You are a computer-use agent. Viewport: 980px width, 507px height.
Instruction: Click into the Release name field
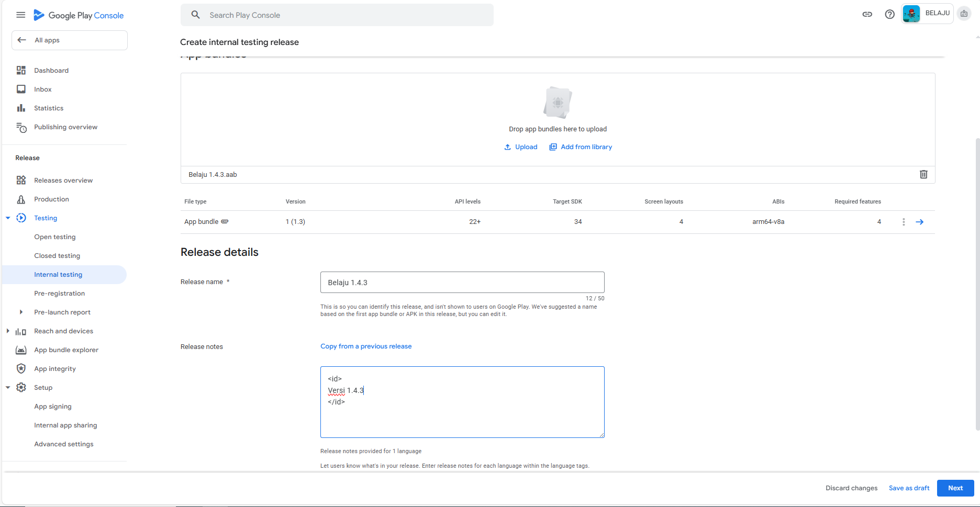pyautogui.click(x=462, y=283)
